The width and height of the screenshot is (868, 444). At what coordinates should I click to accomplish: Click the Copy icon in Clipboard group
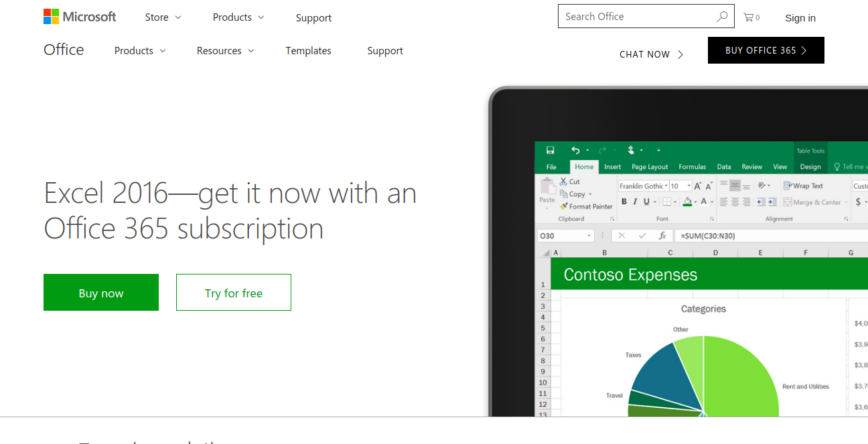pyautogui.click(x=563, y=194)
